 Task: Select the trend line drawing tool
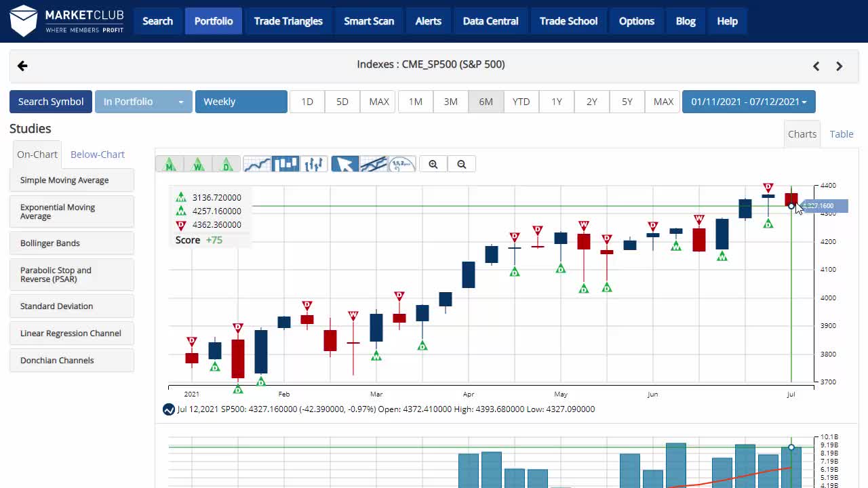pos(373,164)
